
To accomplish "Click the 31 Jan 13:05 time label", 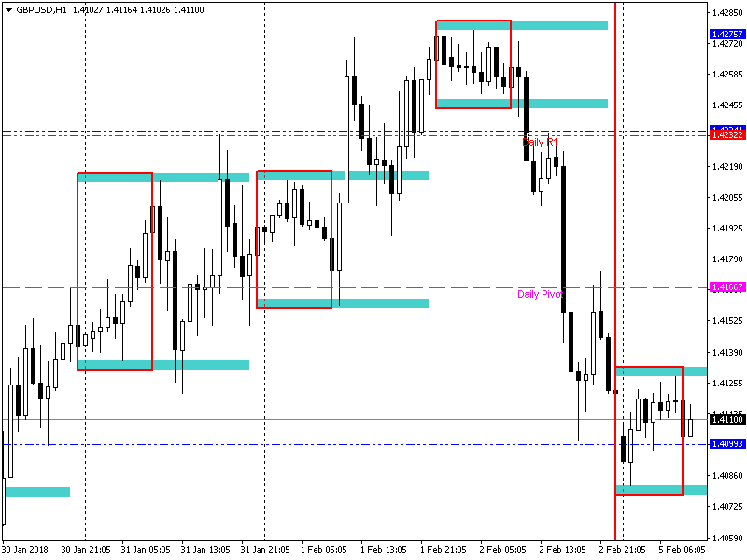I will click(x=207, y=550).
